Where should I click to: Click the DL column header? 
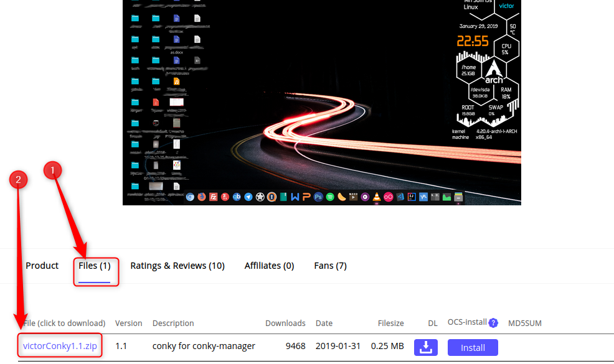click(x=432, y=324)
